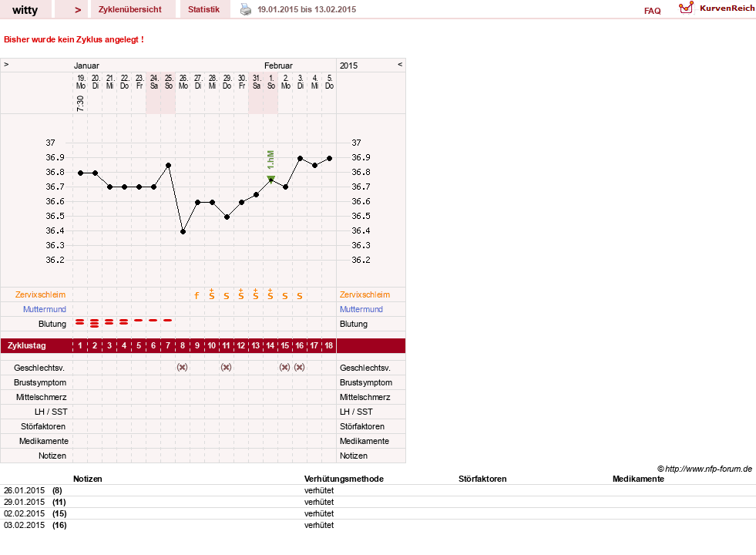Click the Medikamente column header

tap(638, 479)
